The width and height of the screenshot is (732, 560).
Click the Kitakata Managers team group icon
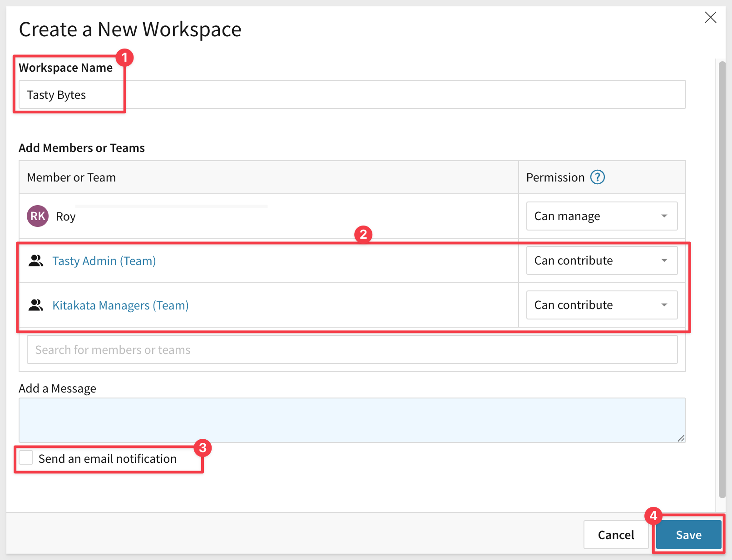(x=36, y=305)
